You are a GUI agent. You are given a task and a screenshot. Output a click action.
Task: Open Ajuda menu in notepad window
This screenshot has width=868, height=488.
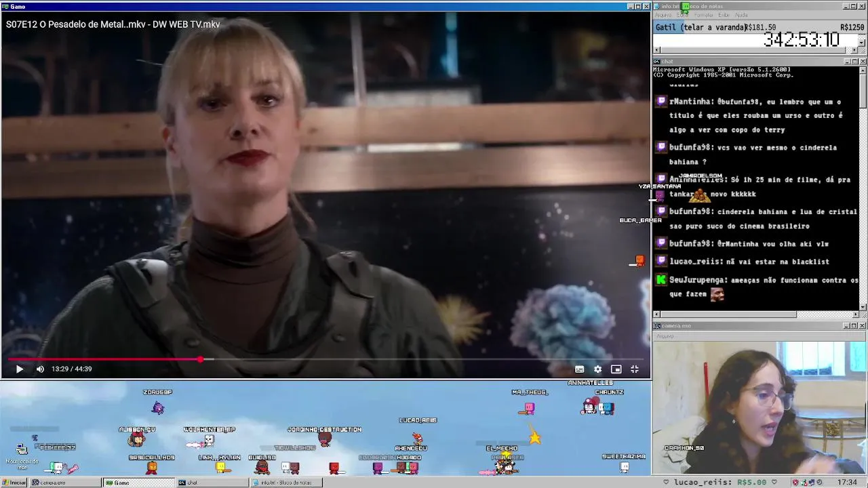point(741,15)
